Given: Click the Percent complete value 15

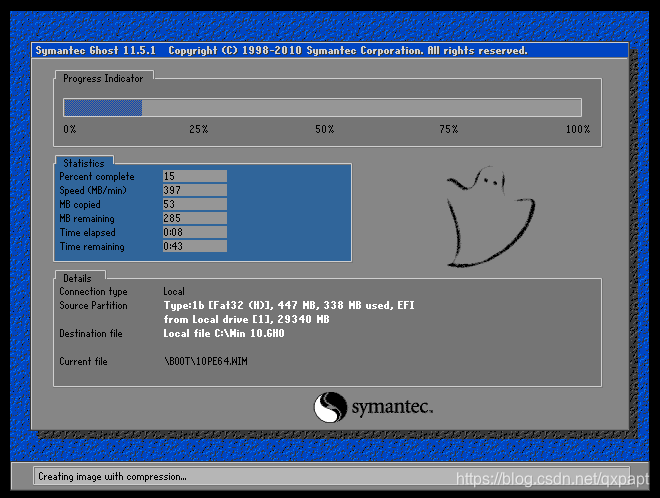Looking at the screenshot, I should [195, 176].
